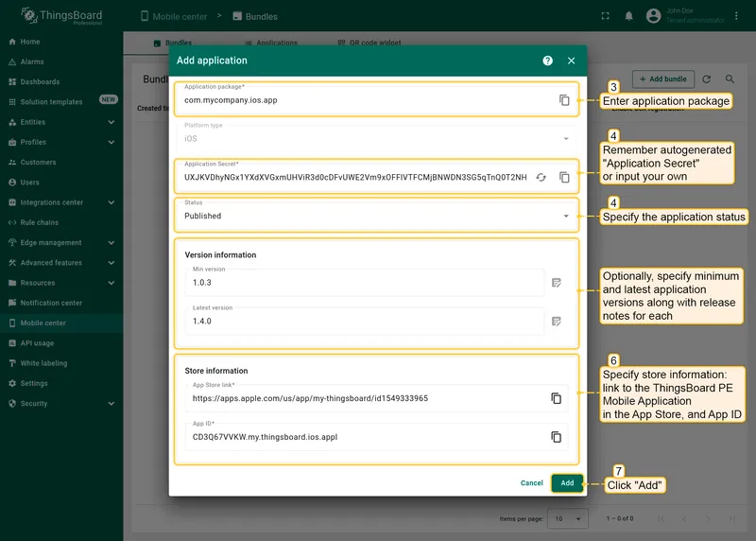Switch to the Bundles tab
756x541 pixels.
173,43
